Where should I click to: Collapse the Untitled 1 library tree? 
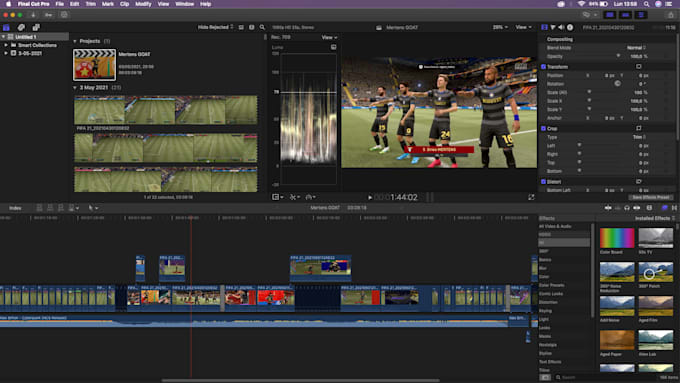coord(3,37)
